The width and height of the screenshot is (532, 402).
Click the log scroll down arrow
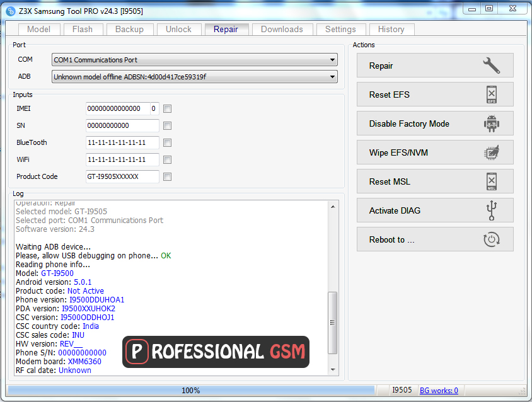click(333, 370)
